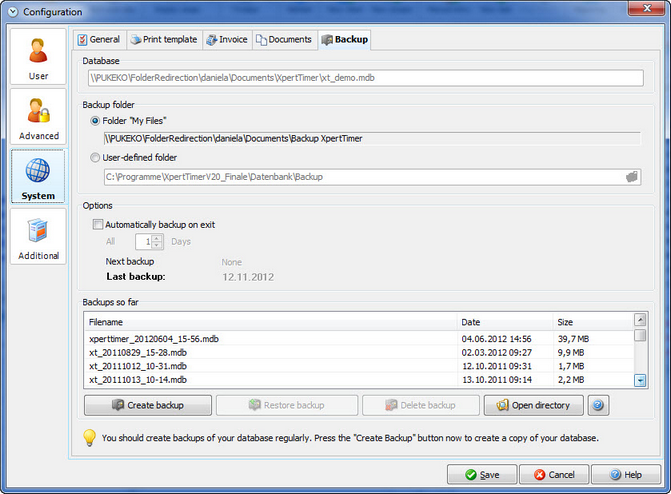
Task: Select Folder "My Files" radio option
Action: pyautogui.click(x=95, y=121)
